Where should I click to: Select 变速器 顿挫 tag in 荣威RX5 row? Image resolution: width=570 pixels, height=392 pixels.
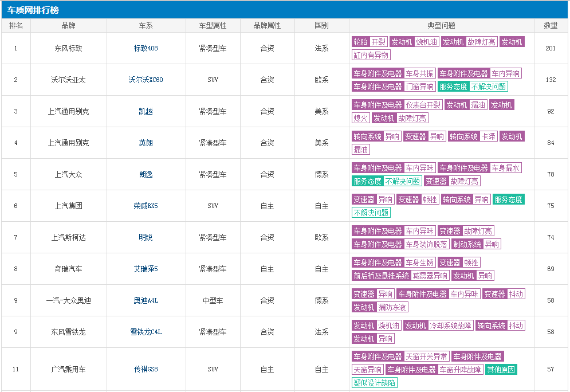tap(417, 199)
